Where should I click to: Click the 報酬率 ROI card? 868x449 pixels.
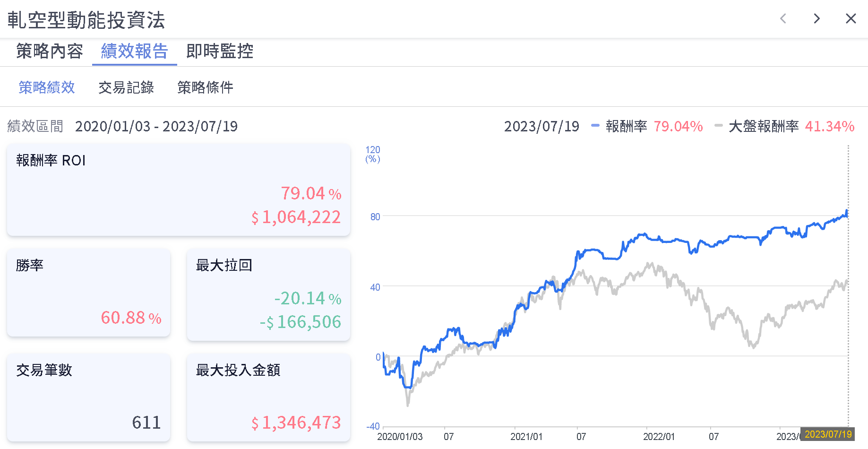(179, 190)
